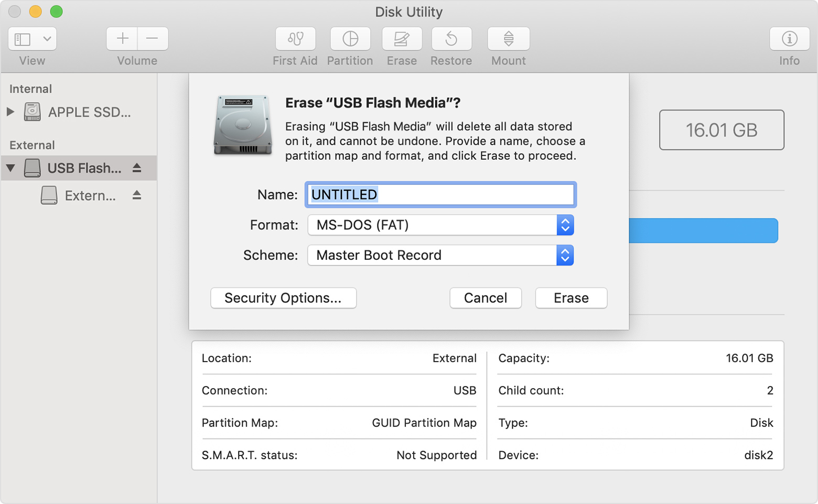Click the Security Options button
This screenshot has height=504, width=818.
283,298
